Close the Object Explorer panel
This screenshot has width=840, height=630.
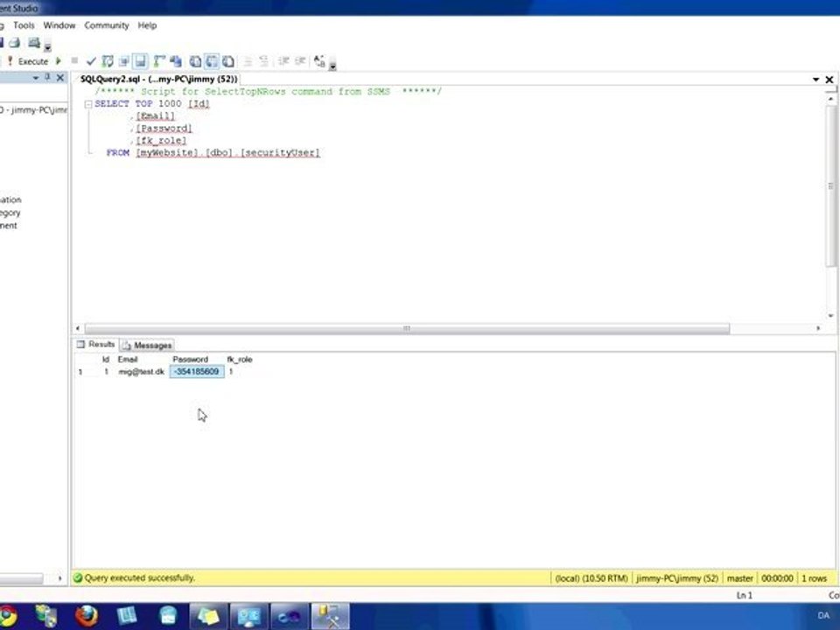(60, 78)
